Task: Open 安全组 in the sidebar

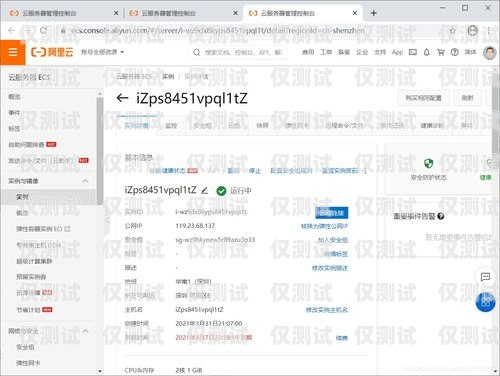Action: (x=25, y=347)
